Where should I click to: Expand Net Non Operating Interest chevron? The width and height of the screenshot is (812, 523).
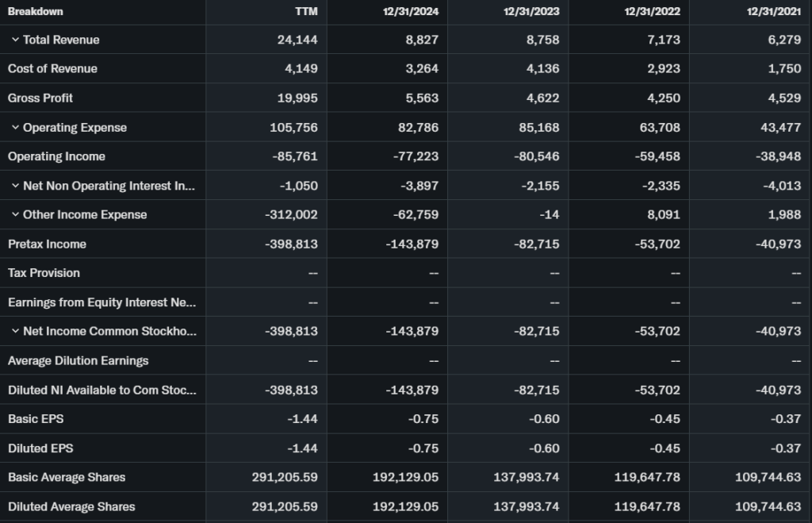[x=15, y=186]
